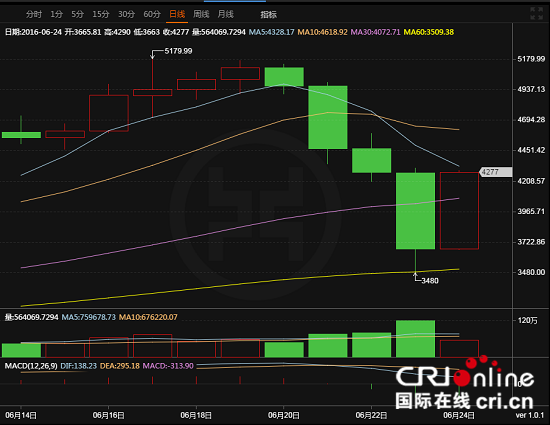The image size is (550, 425).
Task: Select the 5分 interval tab
Action: [x=78, y=14]
